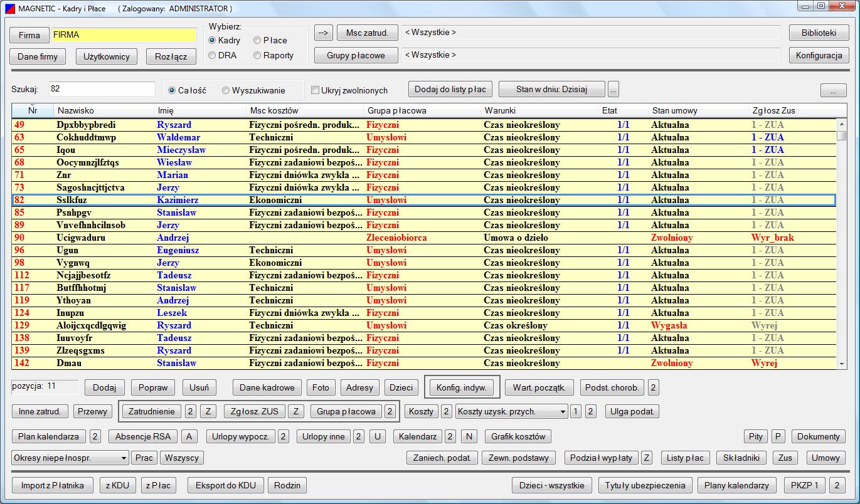
Task: Click the Grupa płacowa button below list
Action: pos(346,412)
